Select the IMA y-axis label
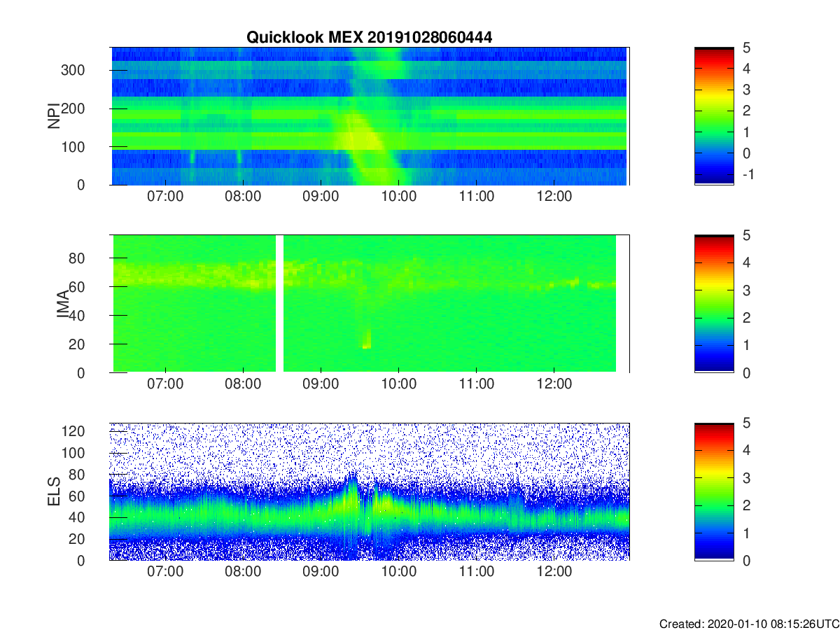 click(62, 304)
